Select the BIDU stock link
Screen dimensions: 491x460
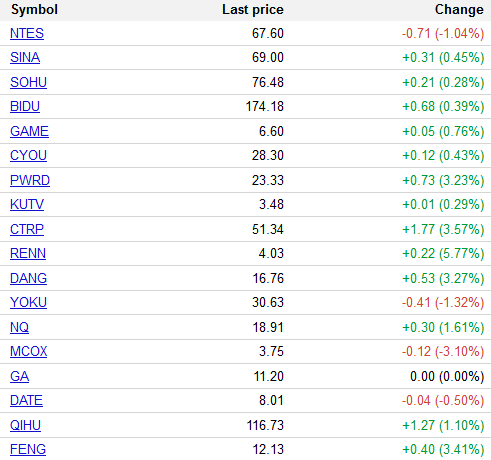tap(25, 106)
